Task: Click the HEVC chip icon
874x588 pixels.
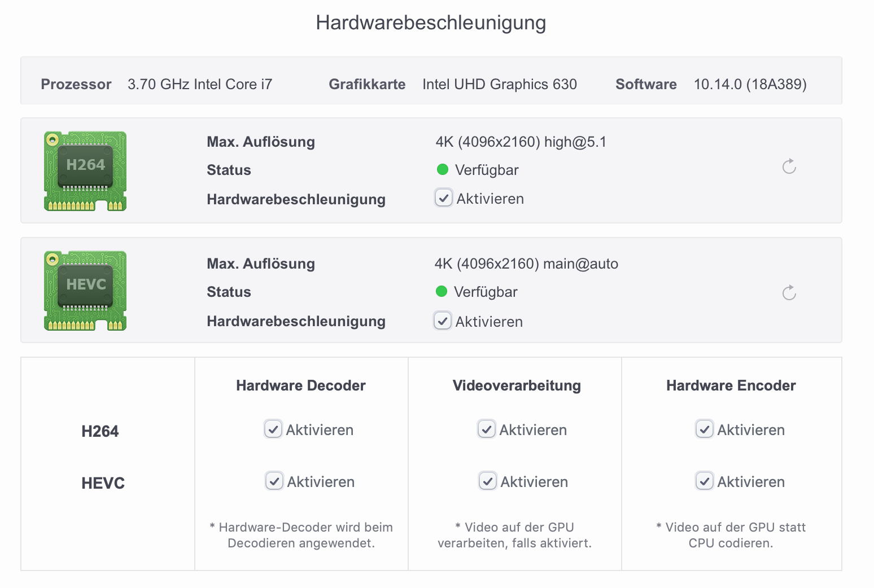Action: pos(85,291)
